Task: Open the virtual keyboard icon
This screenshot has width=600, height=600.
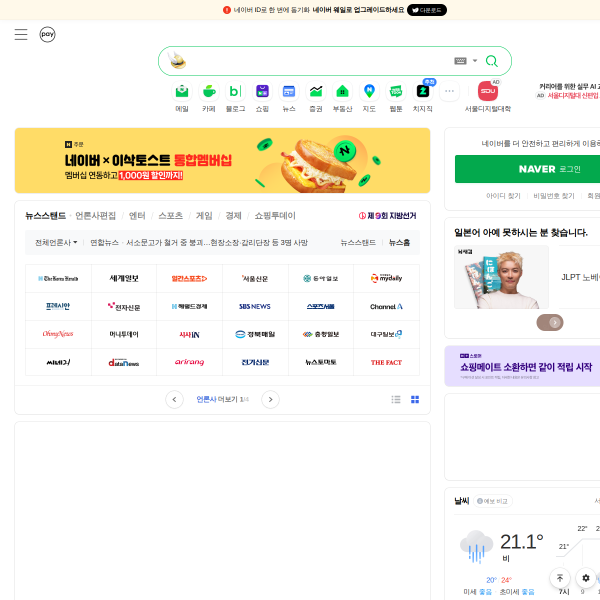Action: 460,61
